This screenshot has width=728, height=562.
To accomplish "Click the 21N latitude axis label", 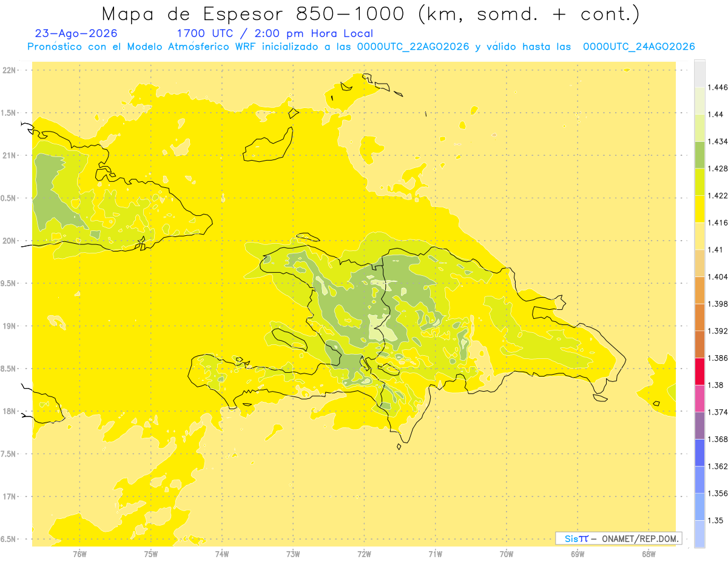I will pos(9,156).
